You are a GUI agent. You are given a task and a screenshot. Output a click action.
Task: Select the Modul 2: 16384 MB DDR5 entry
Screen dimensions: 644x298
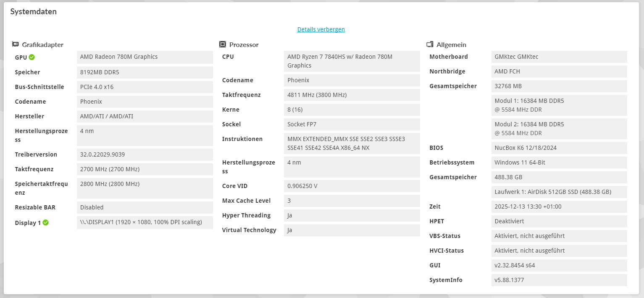pyautogui.click(x=559, y=129)
